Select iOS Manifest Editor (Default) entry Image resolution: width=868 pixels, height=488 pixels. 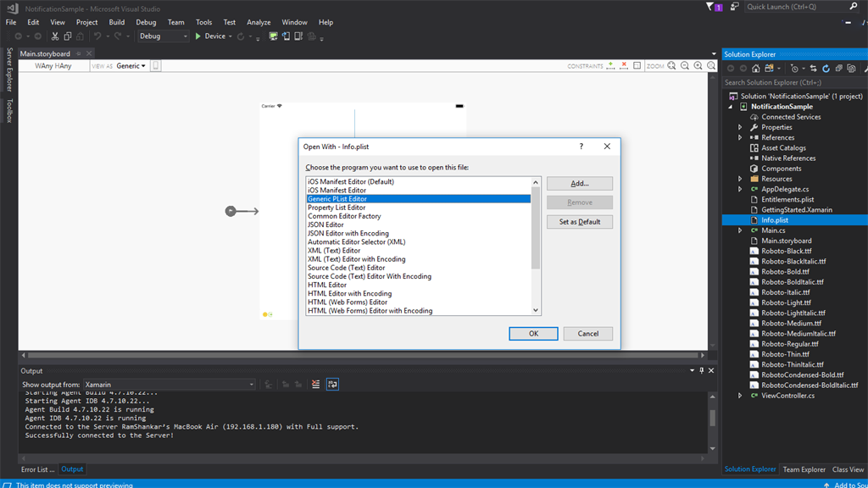pyautogui.click(x=418, y=181)
